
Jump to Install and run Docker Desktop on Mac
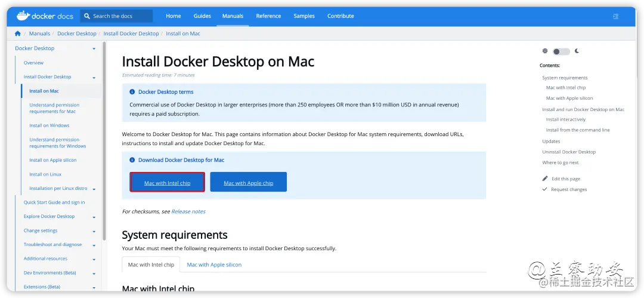[x=583, y=109]
